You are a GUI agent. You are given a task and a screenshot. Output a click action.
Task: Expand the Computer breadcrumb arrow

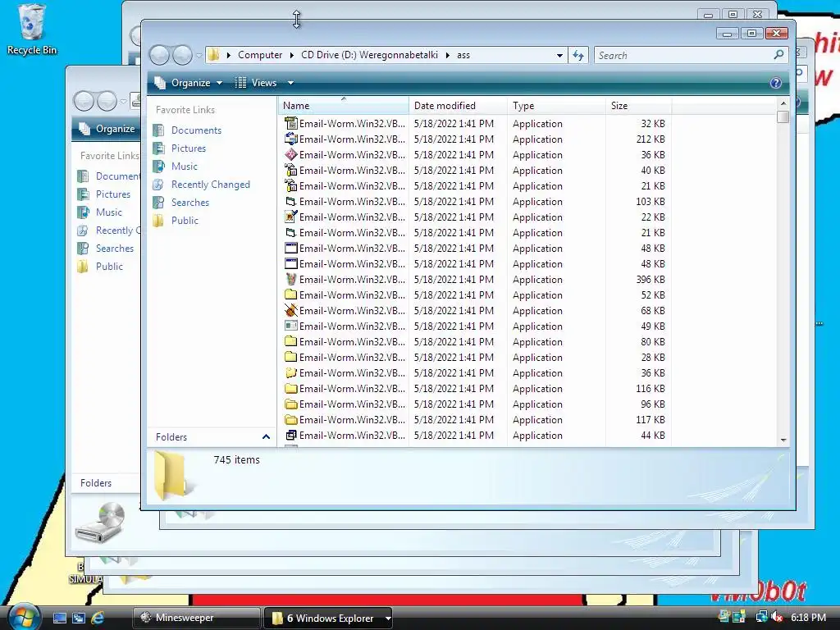[291, 55]
